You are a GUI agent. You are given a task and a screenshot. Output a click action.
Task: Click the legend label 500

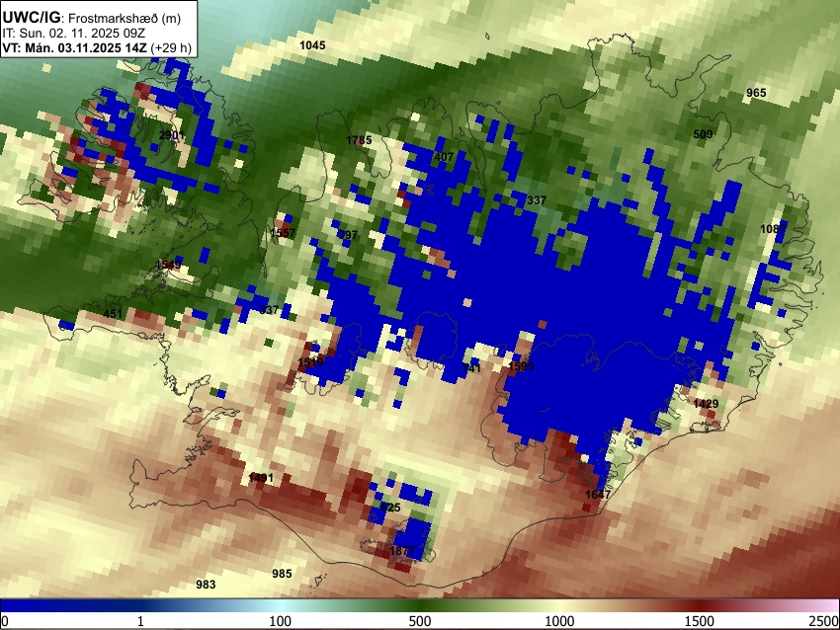(420, 621)
